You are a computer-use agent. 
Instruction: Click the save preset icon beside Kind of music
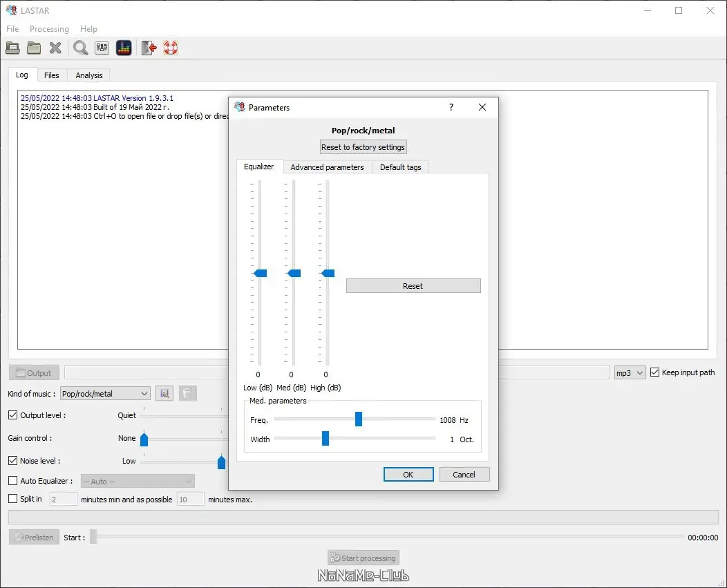[x=164, y=393]
